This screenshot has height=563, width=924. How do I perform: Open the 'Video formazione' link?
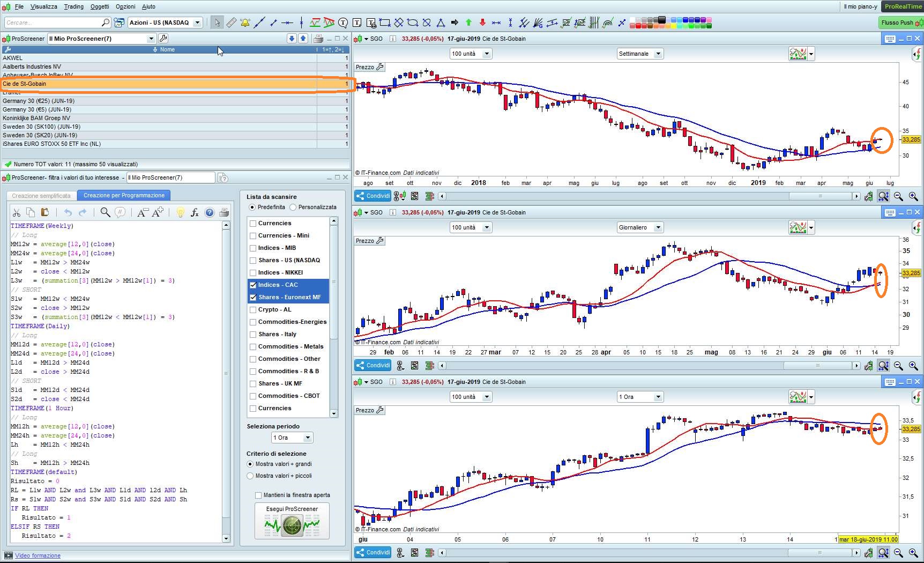point(38,555)
